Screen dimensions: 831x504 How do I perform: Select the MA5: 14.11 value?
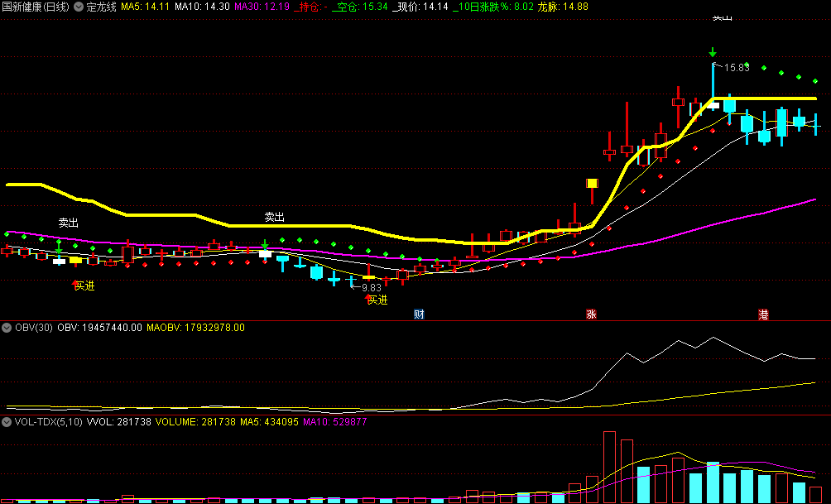[145, 7]
